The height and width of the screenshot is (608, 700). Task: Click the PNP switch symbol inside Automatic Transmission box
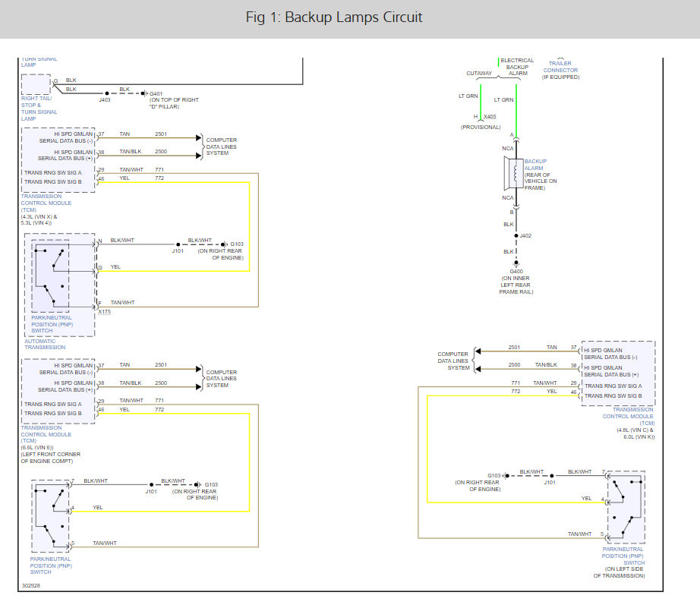click(x=51, y=278)
